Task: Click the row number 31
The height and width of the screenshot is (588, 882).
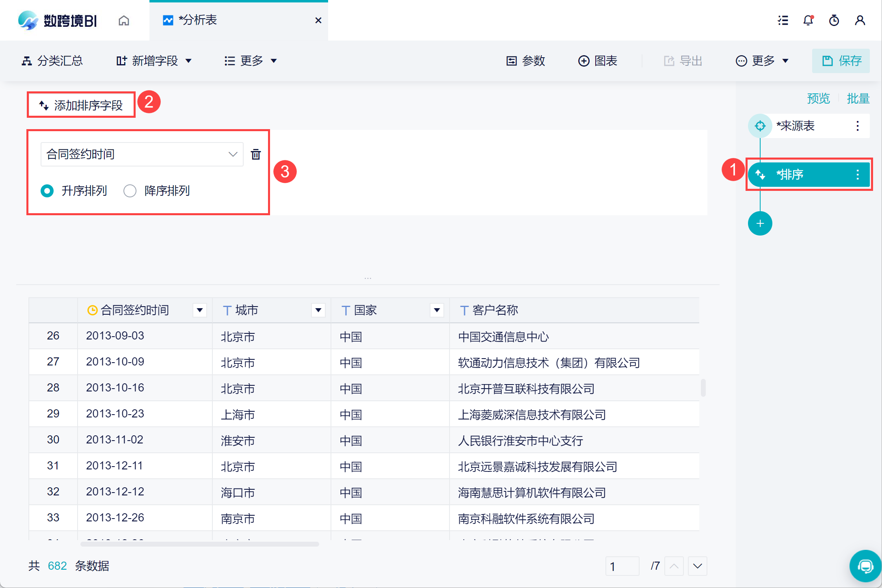Action: (53, 466)
